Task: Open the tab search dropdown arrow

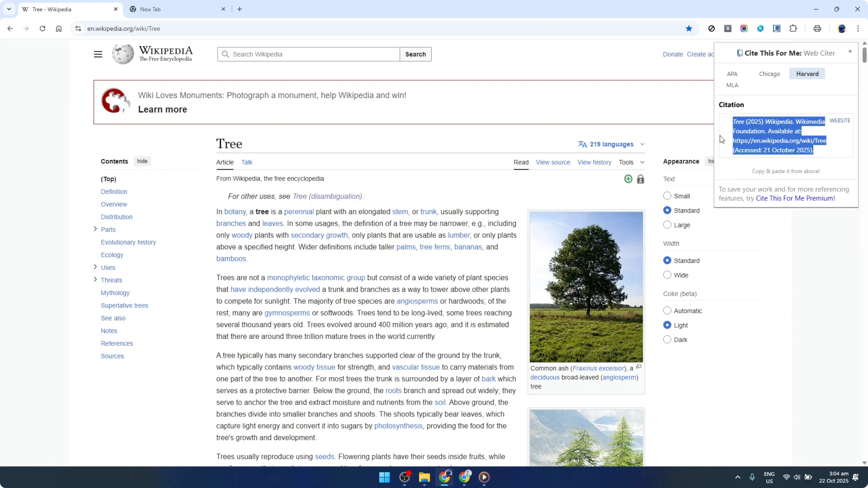Action: (x=9, y=9)
